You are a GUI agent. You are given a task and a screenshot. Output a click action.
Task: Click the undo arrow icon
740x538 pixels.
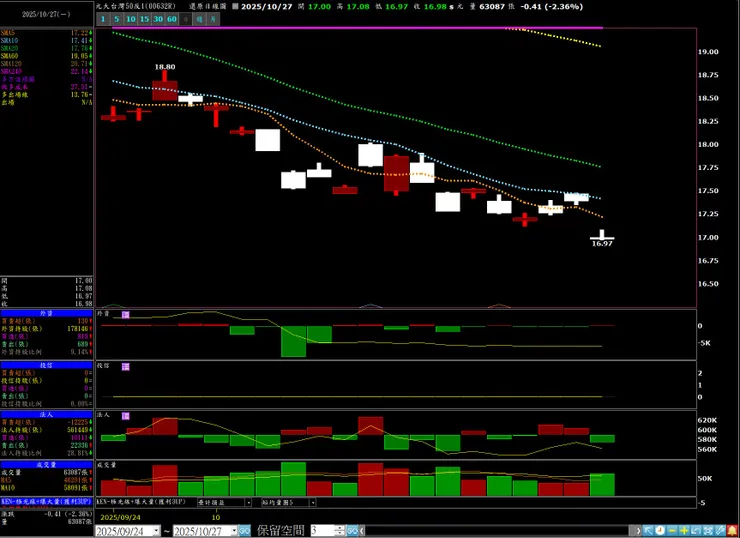pyautogui.click(x=696, y=531)
